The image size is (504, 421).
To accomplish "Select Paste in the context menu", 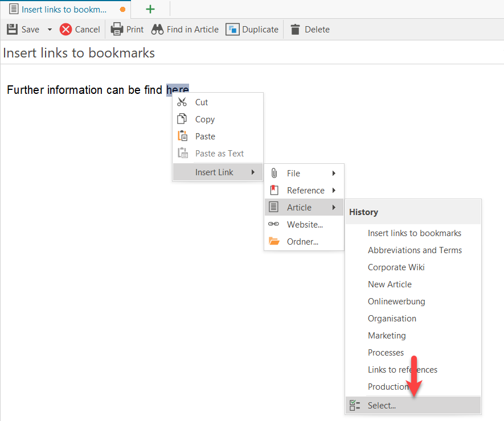I will coord(205,137).
